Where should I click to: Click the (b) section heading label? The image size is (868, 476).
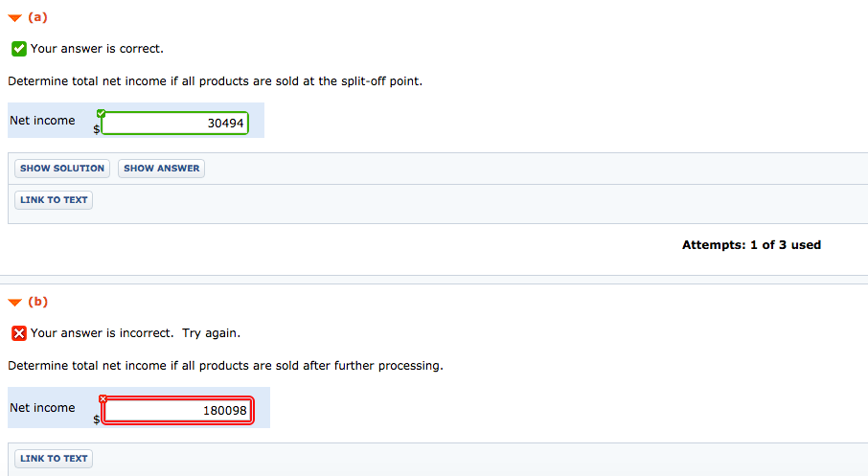(37, 302)
